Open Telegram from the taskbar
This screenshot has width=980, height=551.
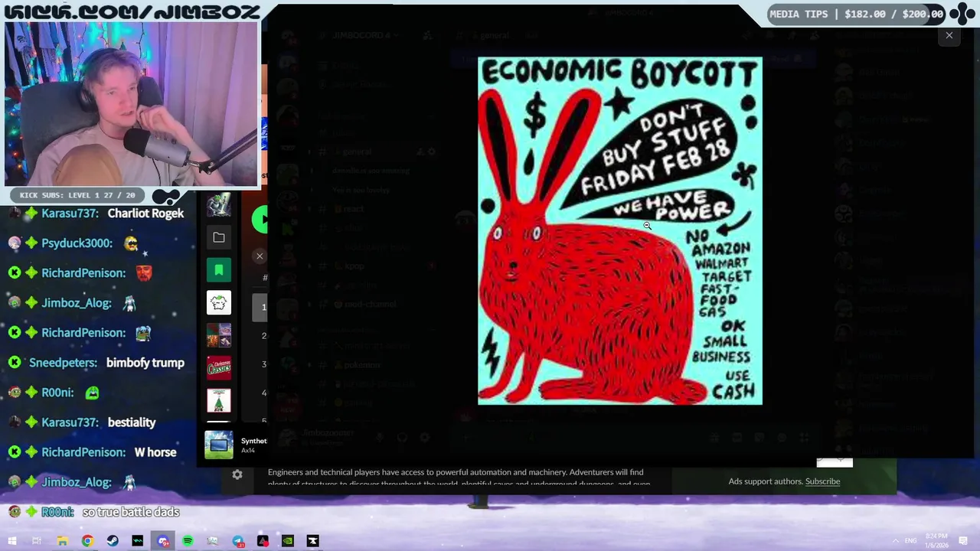pos(238,541)
